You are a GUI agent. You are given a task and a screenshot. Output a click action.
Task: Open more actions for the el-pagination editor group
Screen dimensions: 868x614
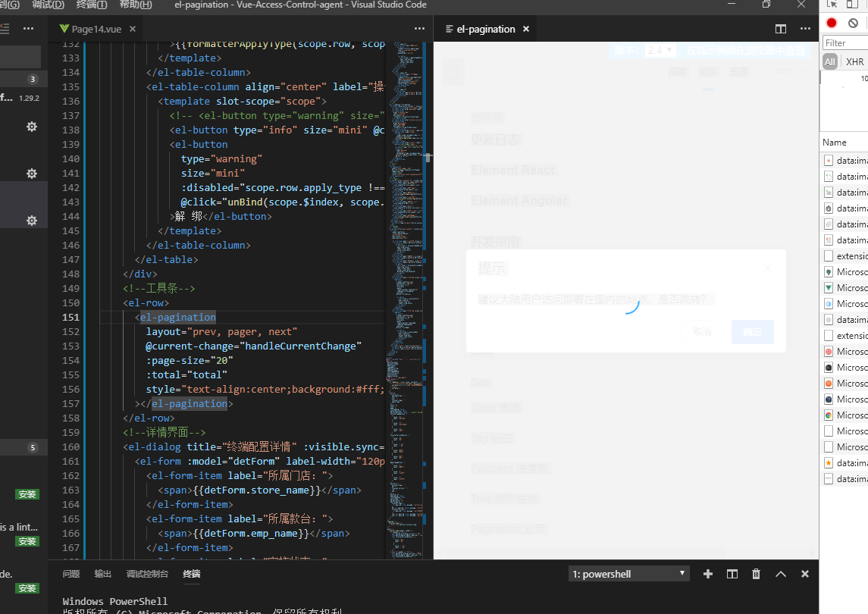(x=805, y=28)
